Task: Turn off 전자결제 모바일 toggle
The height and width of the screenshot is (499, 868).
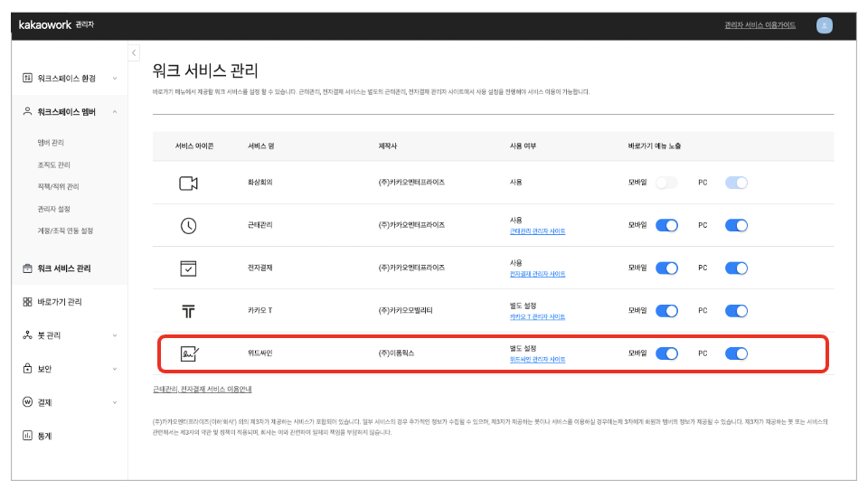Action: (666, 268)
